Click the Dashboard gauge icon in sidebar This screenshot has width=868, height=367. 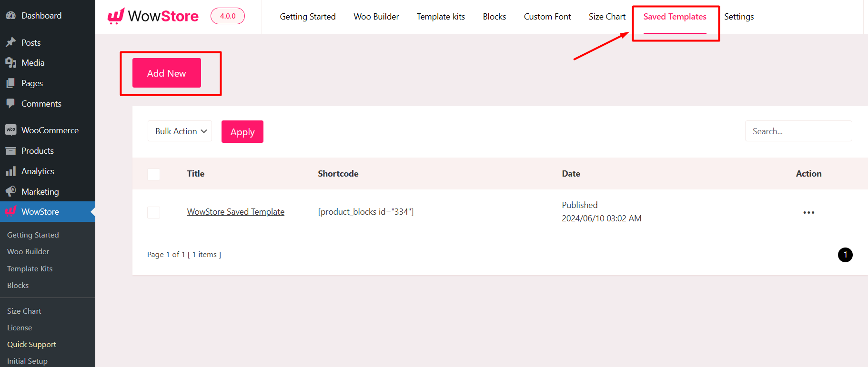[x=10, y=16]
